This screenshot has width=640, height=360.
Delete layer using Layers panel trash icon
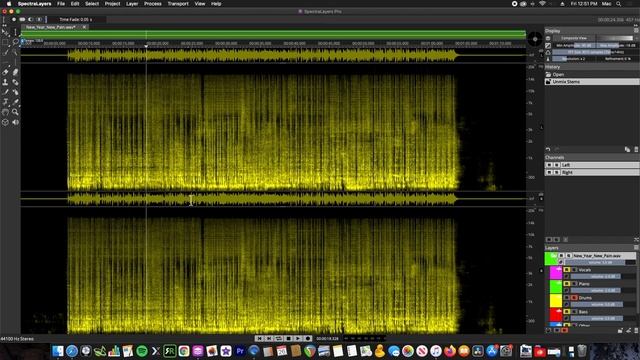(636, 330)
